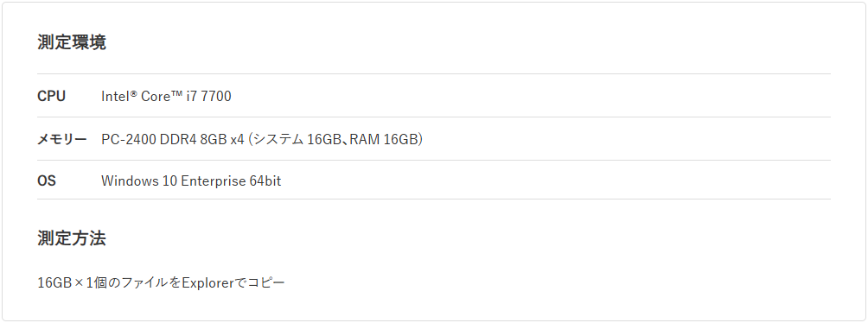Screen dimensions: 868x323
Task: Select the Intel Core i7 7700 text
Action: coord(166,96)
